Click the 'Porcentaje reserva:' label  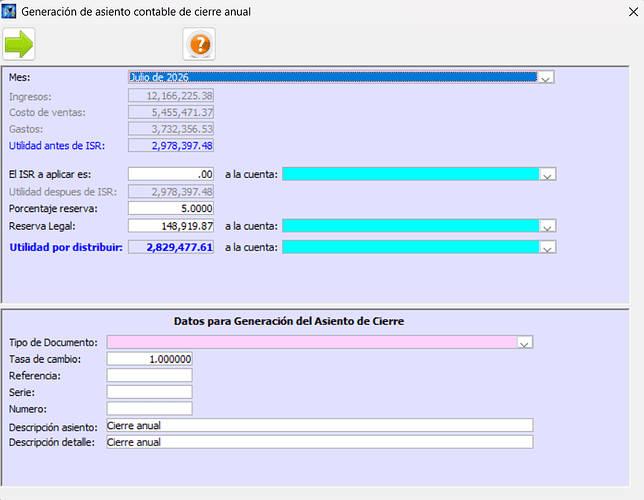point(53,209)
